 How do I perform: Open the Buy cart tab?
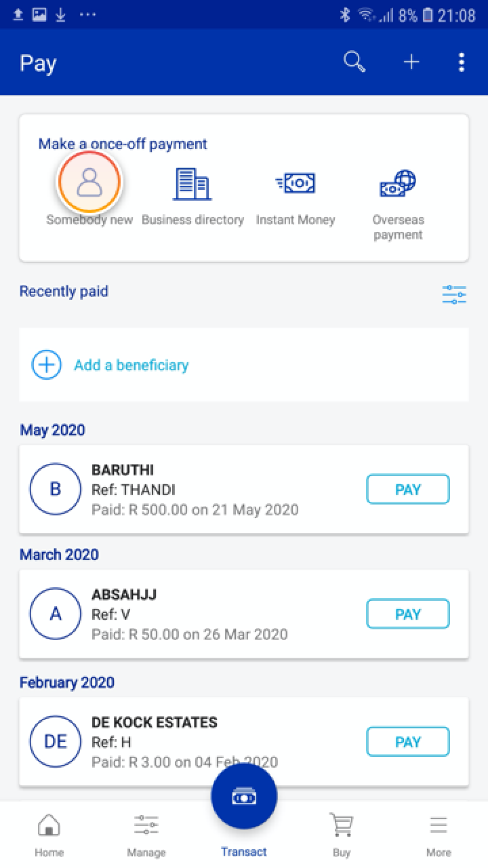[342, 834]
